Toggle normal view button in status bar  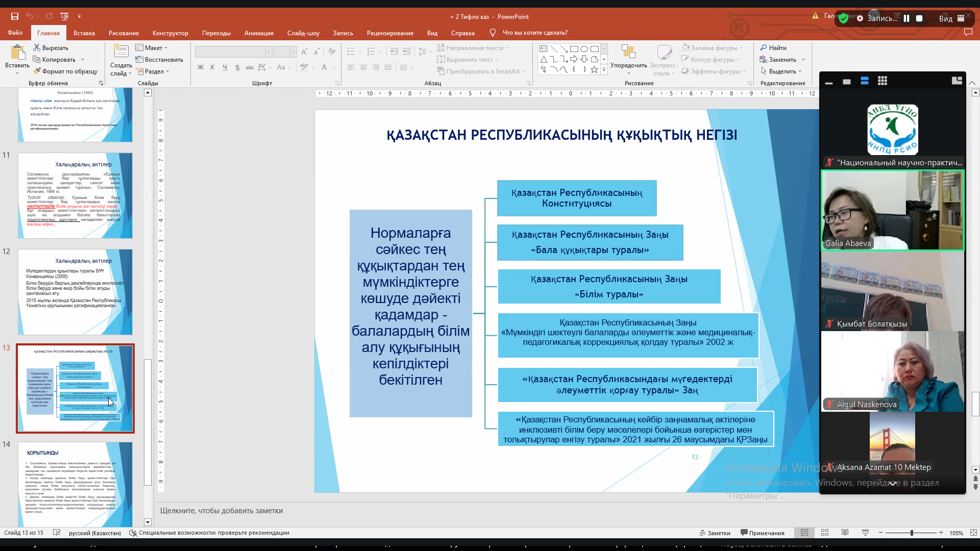804,533
